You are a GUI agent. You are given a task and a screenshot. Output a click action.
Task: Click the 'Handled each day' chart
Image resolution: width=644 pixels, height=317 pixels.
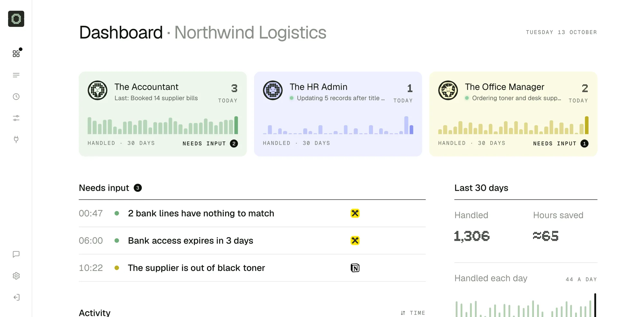coord(526,305)
